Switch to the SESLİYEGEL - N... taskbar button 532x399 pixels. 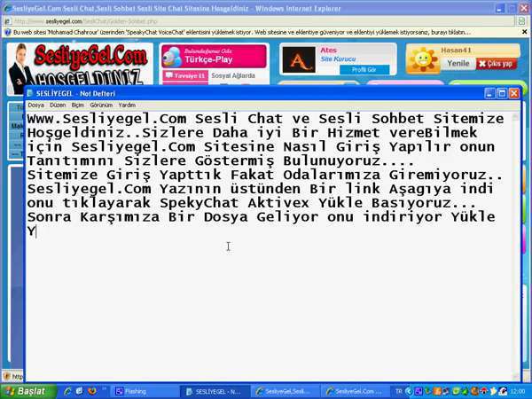point(215,392)
